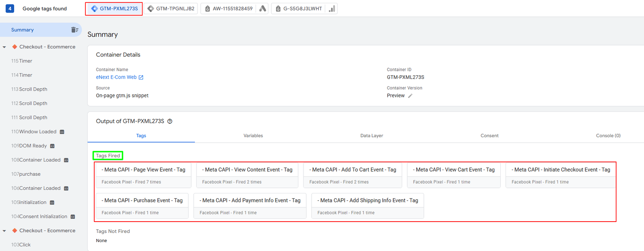The height and width of the screenshot is (251, 644).
Task: Open the help icon next to Output of GTM-PXML273S
Action: pos(170,121)
